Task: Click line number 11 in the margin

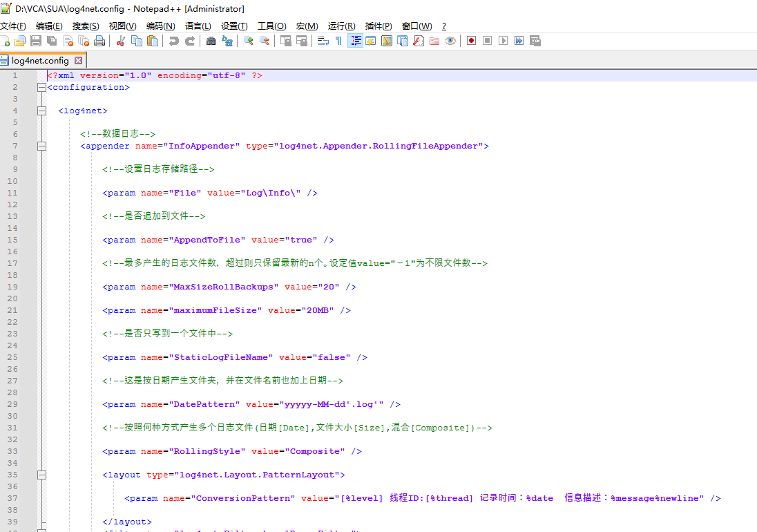Action: 12,193
